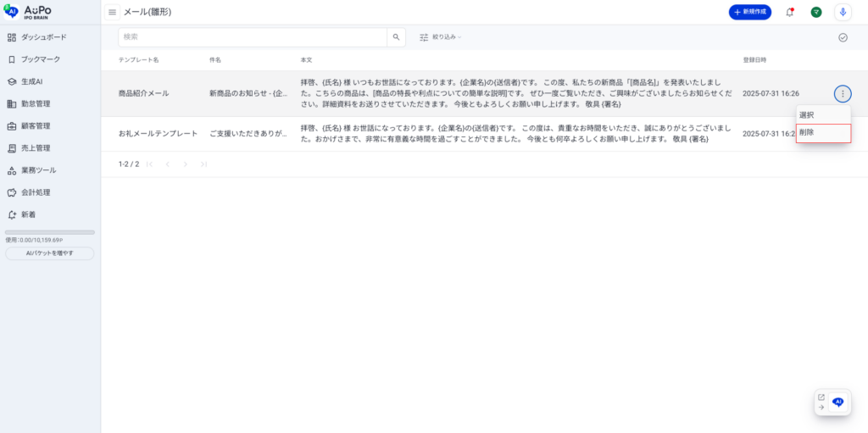
Task: Click the search magnifier icon
Action: coord(396,37)
